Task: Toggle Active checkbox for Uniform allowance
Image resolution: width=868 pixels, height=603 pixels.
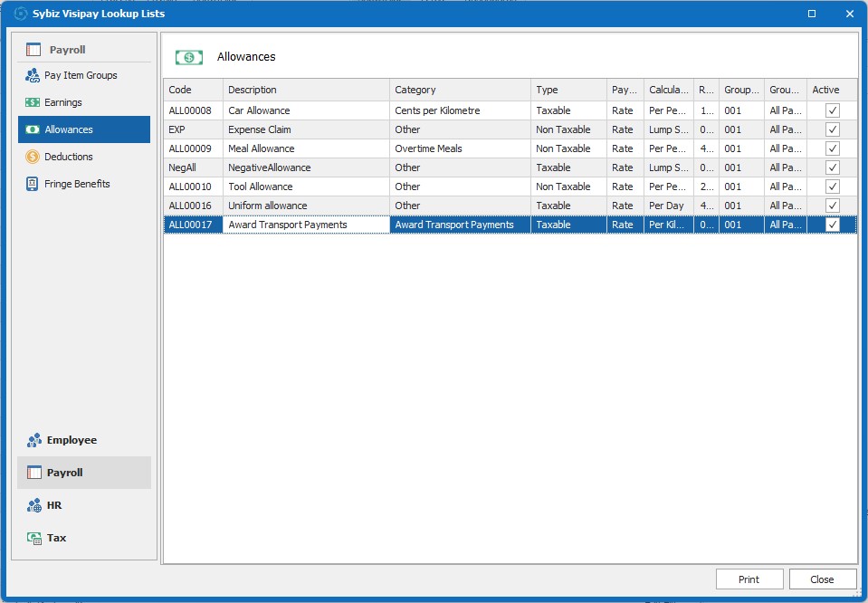Action: coord(832,206)
